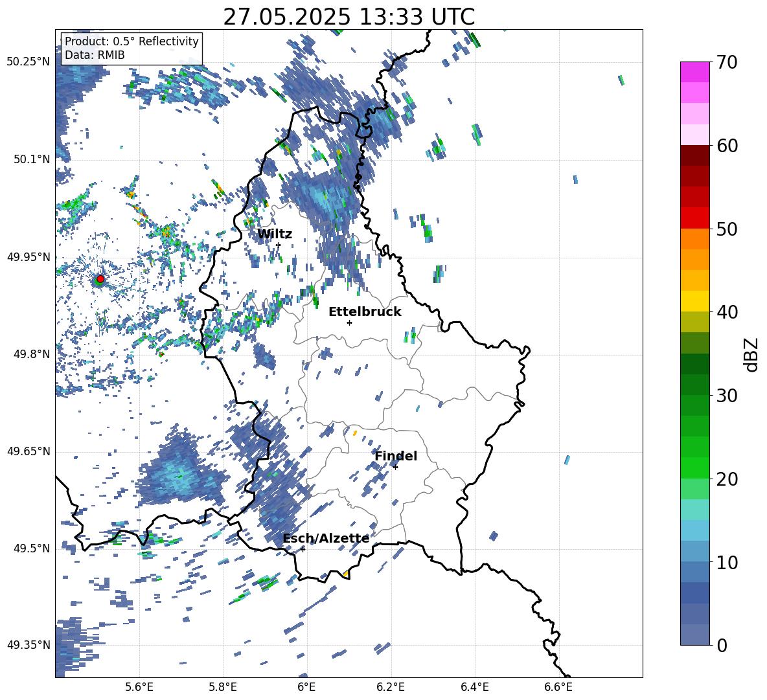Click the 50.25°N latitude tick label

coord(29,62)
